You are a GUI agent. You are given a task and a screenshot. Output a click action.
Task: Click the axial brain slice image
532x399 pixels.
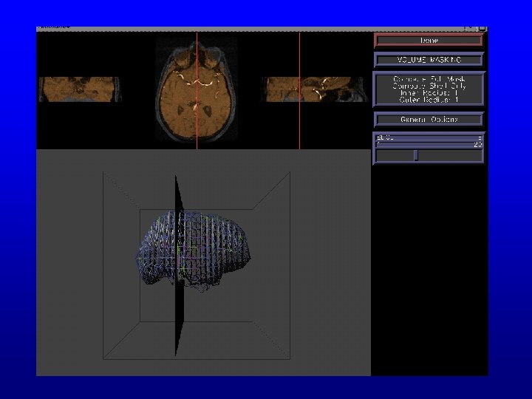(197, 91)
